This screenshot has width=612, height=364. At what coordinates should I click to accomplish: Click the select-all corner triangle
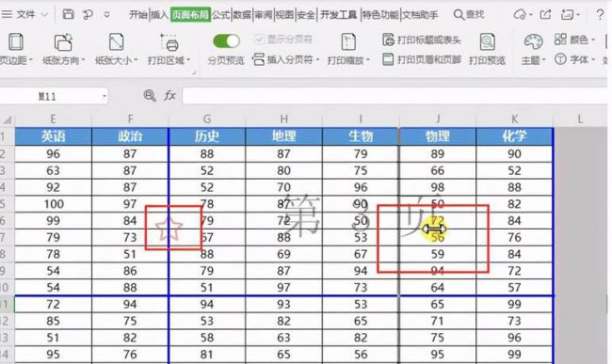[x=8, y=119]
